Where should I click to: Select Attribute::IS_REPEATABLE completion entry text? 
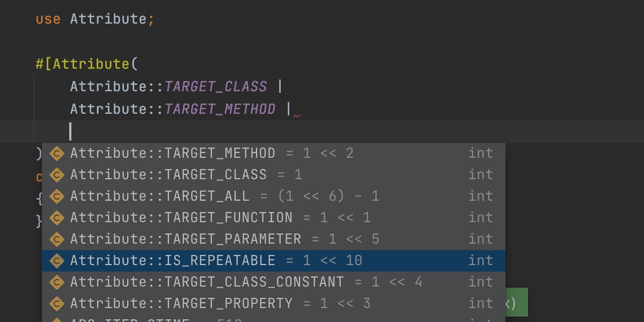click(173, 261)
